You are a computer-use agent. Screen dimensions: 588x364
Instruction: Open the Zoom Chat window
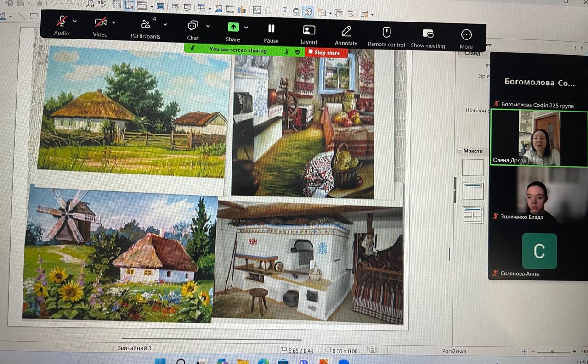193,26
